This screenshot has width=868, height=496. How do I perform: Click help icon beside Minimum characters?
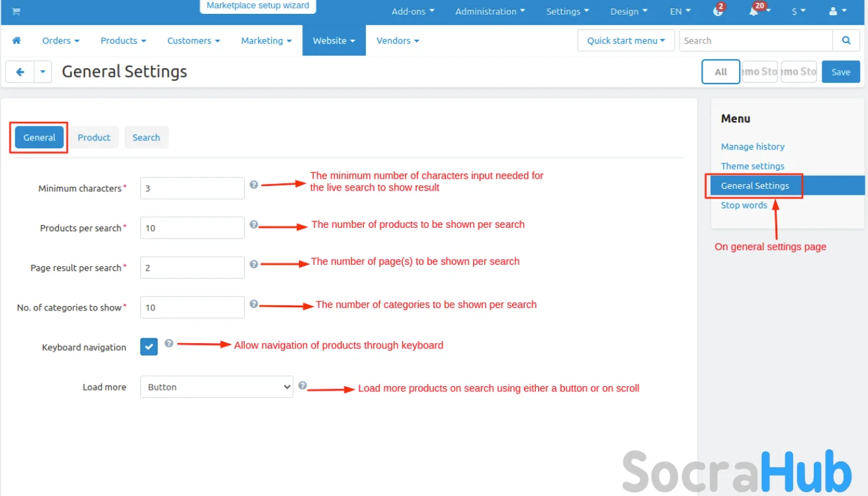253,185
